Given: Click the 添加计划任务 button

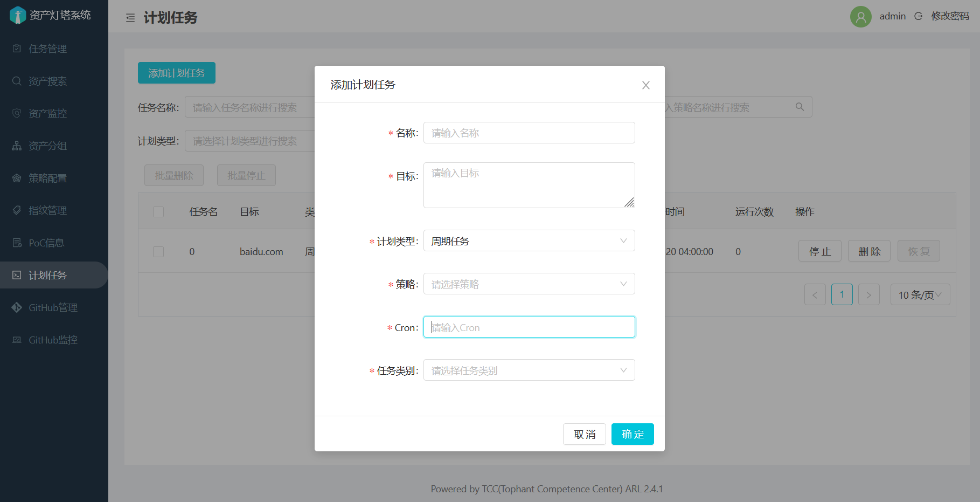Looking at the screenshot, I should coord(177,73).
